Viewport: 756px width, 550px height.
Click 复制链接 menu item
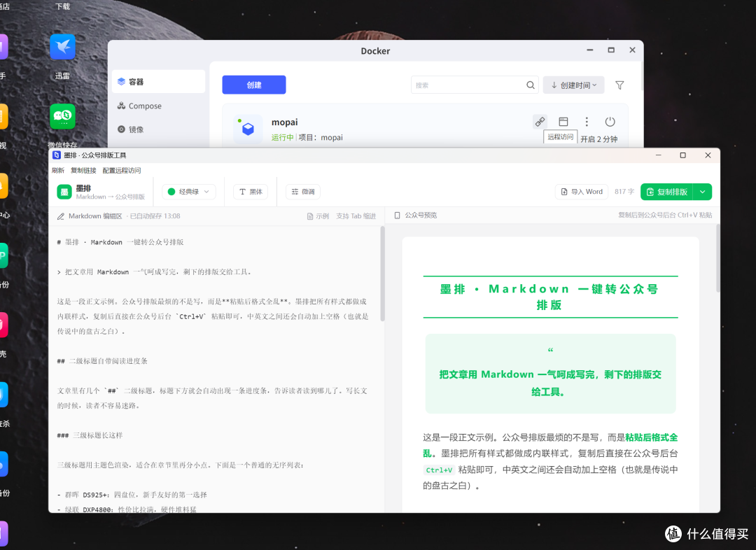click(83, 170)
